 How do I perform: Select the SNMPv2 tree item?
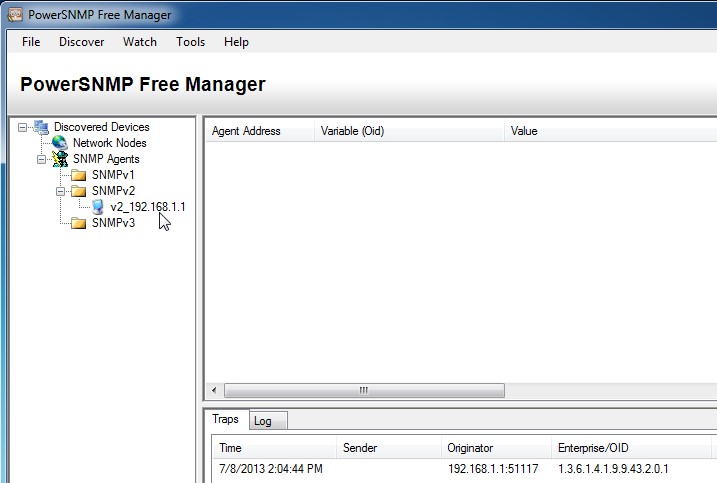(x=113, y=191)
